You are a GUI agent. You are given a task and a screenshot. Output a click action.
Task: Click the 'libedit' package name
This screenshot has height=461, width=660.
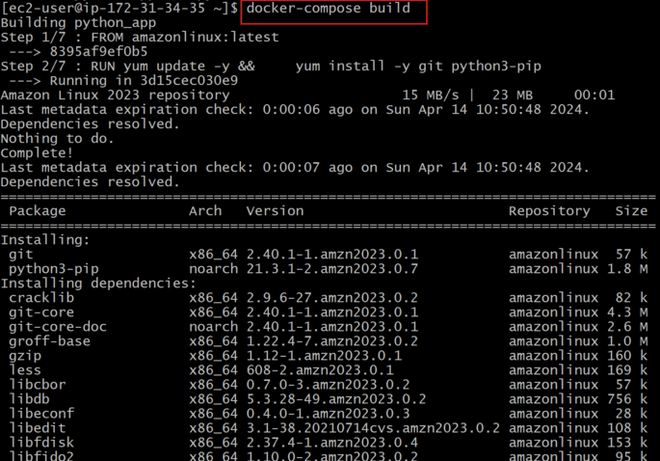(x=37, y=428)
